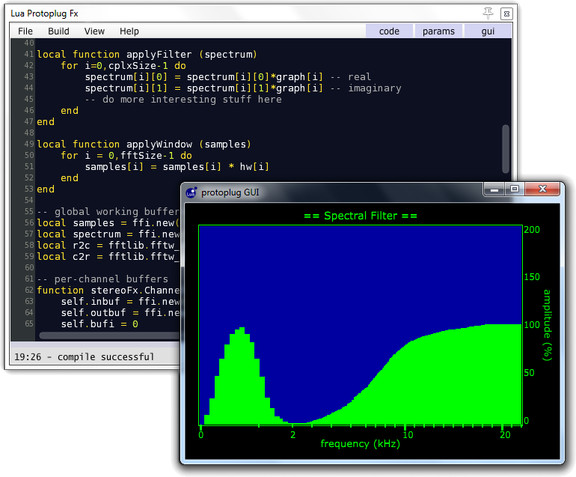Open the Help menu
576x477 pixels.
coord(129,31)
